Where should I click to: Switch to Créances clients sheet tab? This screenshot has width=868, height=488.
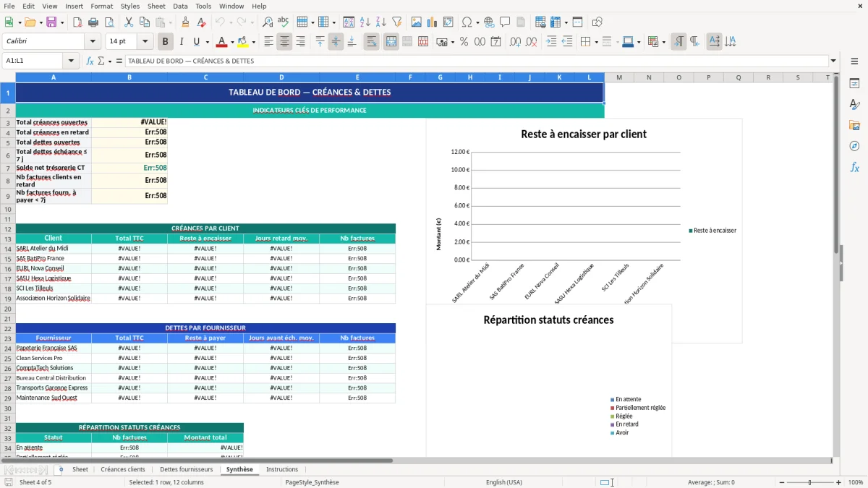point(123,469)
